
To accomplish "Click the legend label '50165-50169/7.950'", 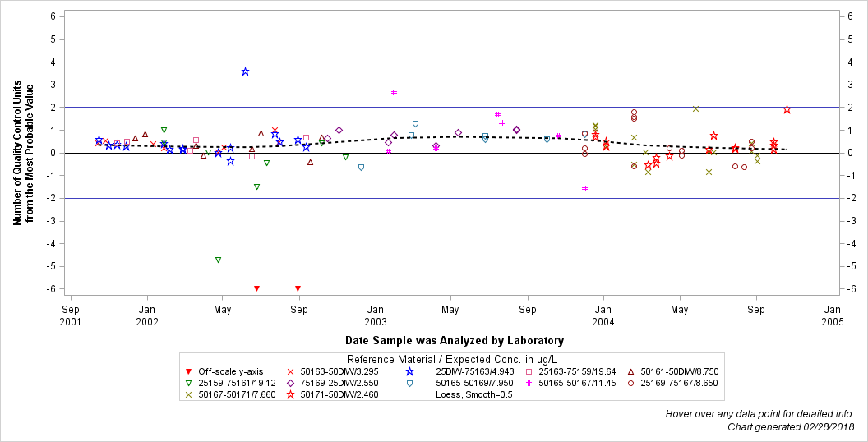I will pyautogui.click(x=474, y=383).
